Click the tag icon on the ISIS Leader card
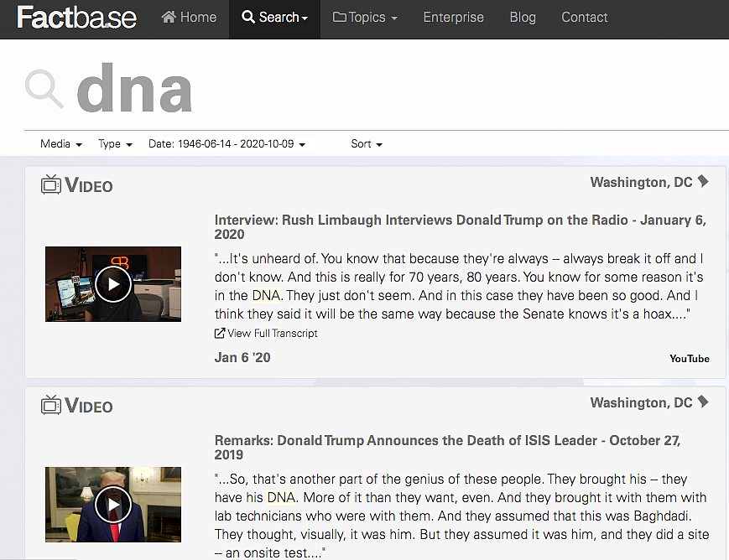The height and width of the screenshot is (560, 729). coord(703,402)
